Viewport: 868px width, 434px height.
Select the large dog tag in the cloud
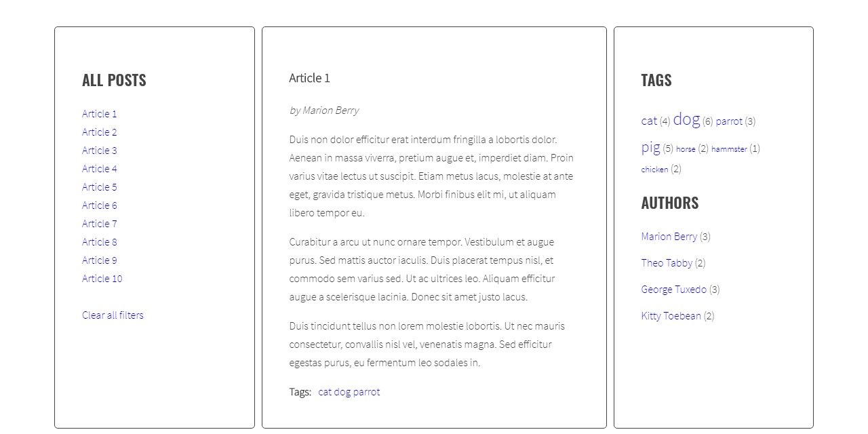click(687, 119)
